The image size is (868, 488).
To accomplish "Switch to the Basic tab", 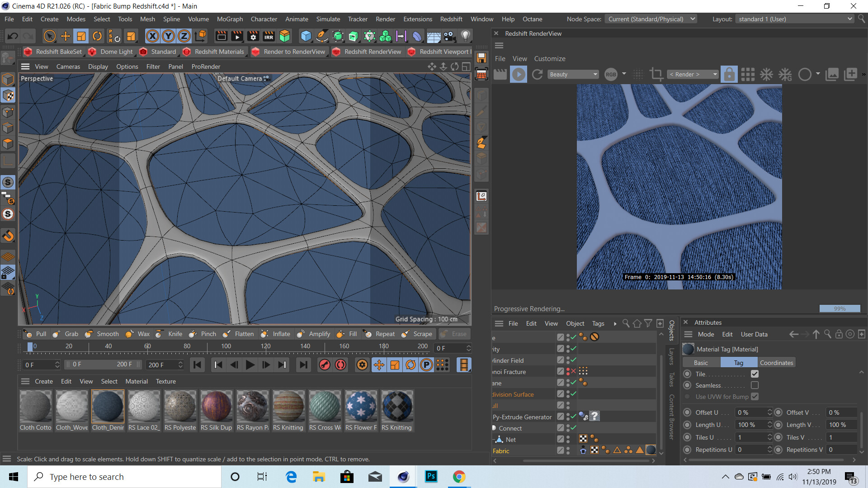I will pos(701,363).
